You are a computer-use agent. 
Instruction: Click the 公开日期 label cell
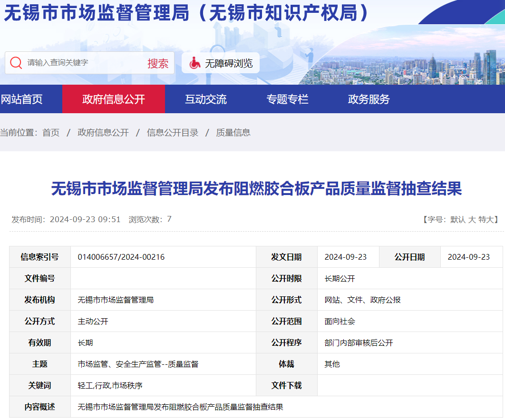pyautogui.click(x=410, y=257)
